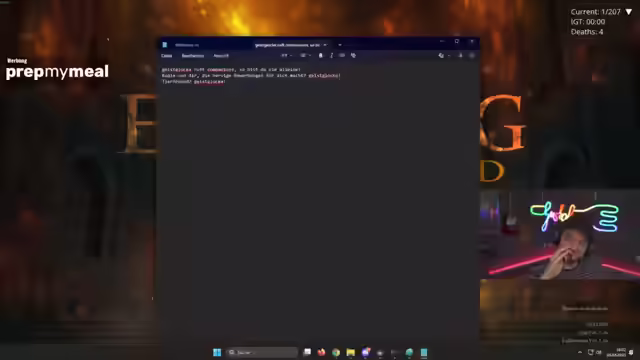This screenshot has width=640, height=360.
Task: Add a new Notepad tab
Action: coord(340,45)
